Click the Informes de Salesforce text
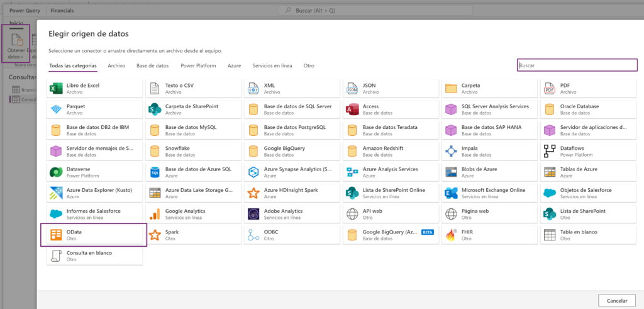644x309 pixels. coord(94,211)
